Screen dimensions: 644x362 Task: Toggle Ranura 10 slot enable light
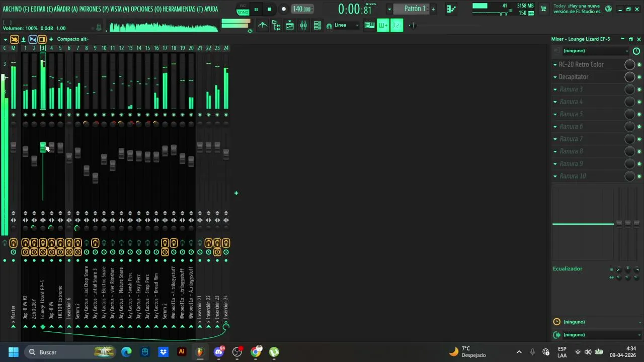tap(639, 176)
